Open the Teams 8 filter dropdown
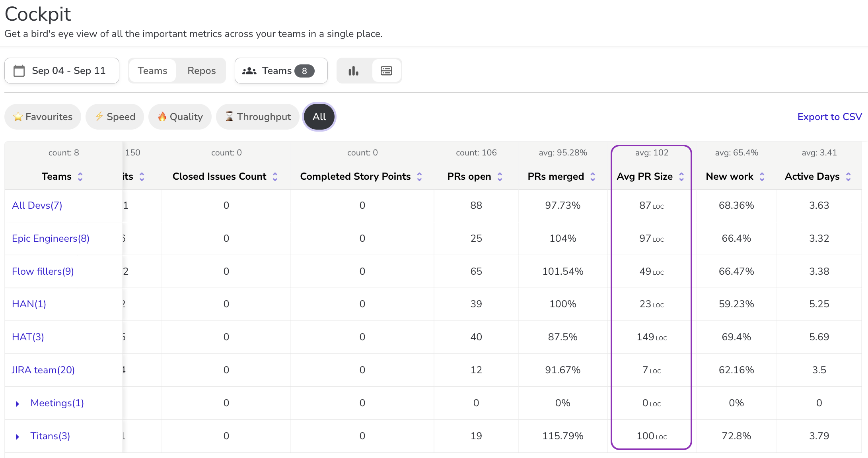Screen dimensions: 868x458 (281, 71)
